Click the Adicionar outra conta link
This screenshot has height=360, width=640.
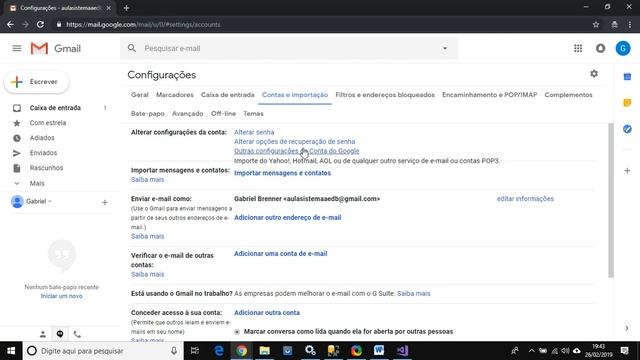[267, 313]
